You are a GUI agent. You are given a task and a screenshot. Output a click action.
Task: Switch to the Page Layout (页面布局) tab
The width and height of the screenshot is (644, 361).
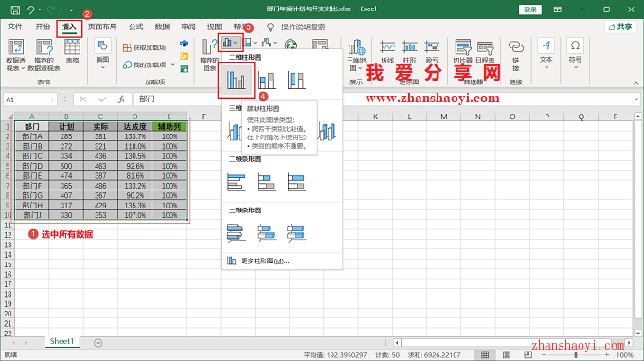click(x=102, y=27)
